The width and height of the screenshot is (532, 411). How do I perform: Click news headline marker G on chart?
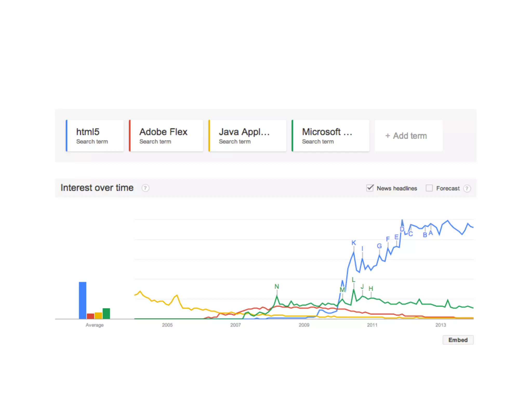[379, 246]
